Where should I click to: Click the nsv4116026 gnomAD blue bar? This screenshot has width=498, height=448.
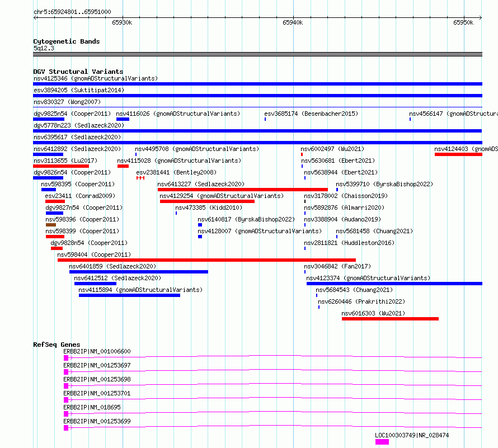tap(123, 119)
